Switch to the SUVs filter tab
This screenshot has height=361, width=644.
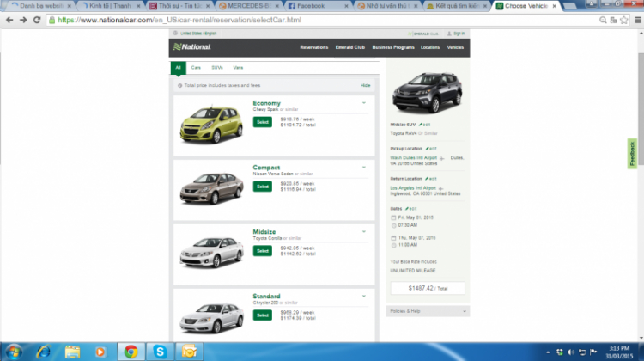point(217,68)
